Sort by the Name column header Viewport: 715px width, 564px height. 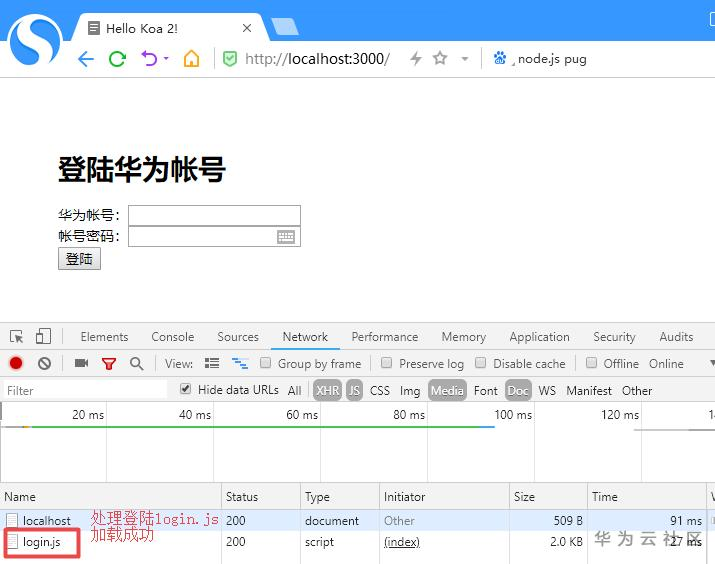pyautogui.click(x=111, y=497)
